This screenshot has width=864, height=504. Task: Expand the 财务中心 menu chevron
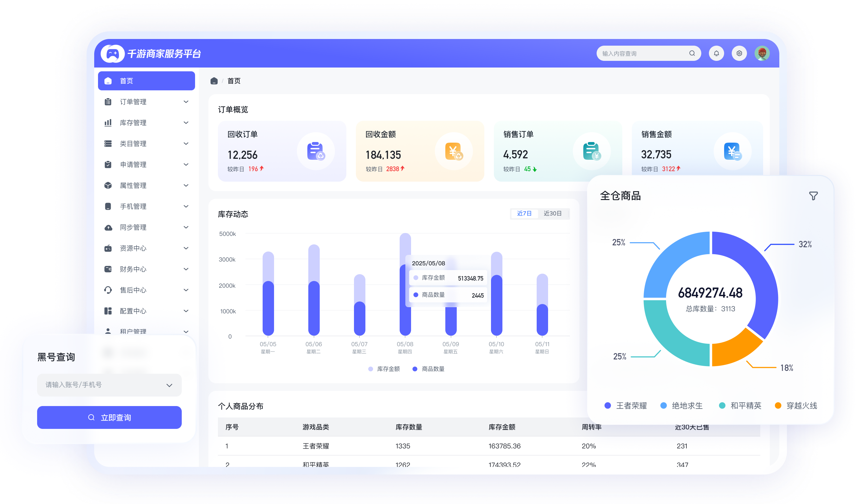186,269
